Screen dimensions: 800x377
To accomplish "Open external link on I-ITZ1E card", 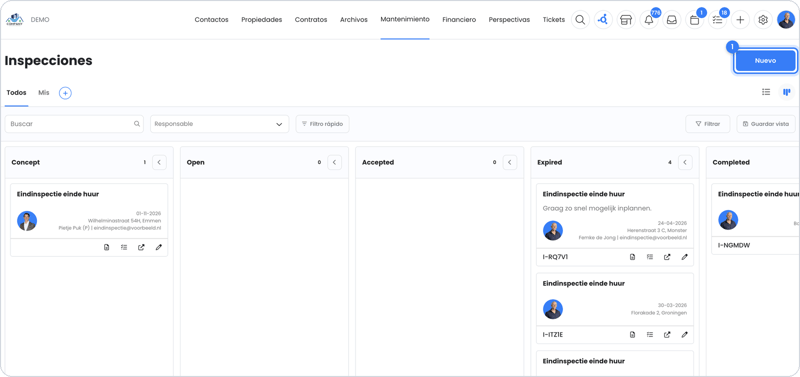I will (667, 335).
